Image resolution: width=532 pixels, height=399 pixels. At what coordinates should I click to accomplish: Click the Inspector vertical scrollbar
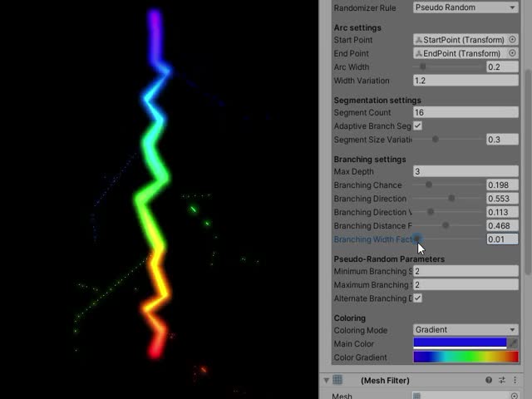(528, 171)
